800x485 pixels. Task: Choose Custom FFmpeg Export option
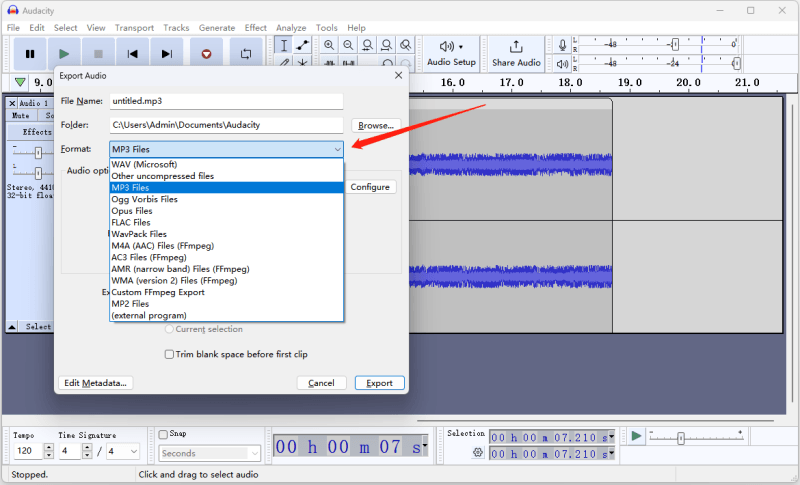[x=227, y=292]
